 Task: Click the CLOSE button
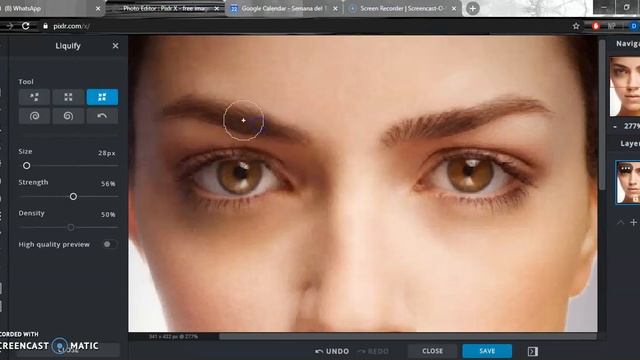click(433, 351)
